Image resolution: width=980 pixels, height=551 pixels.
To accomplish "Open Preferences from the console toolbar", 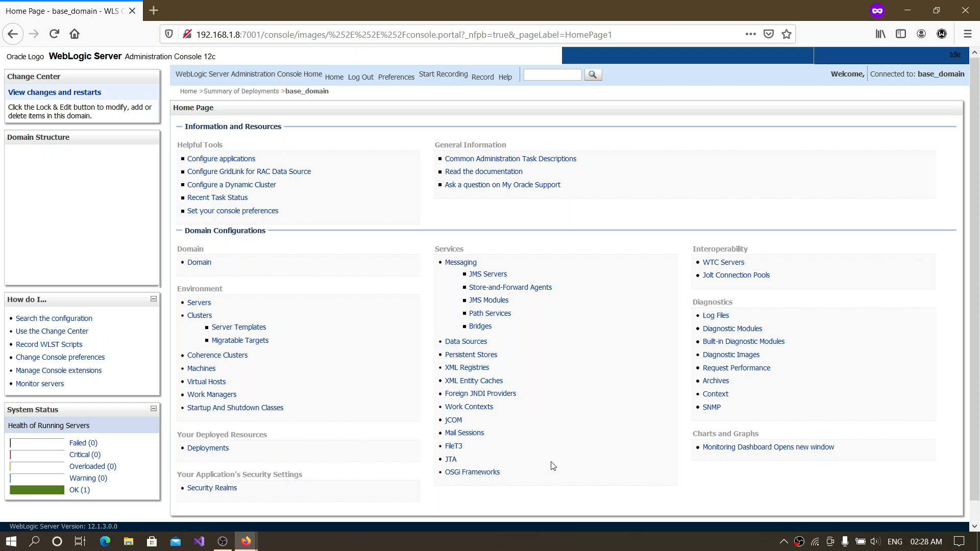I will click(396, 77).
